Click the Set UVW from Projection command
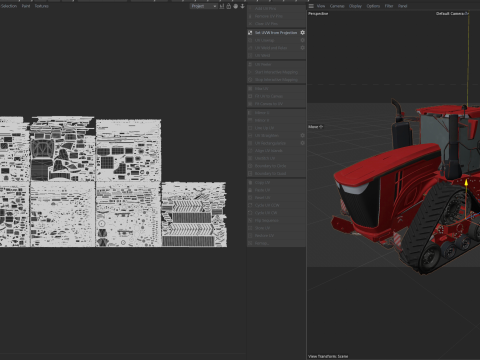 [x=276, y=33]
